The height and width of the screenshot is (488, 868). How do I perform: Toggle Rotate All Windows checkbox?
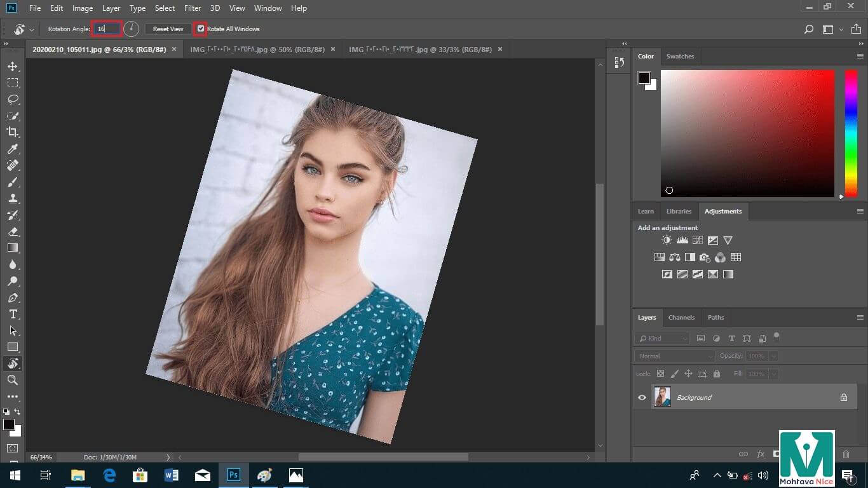[x=201, y=29]
